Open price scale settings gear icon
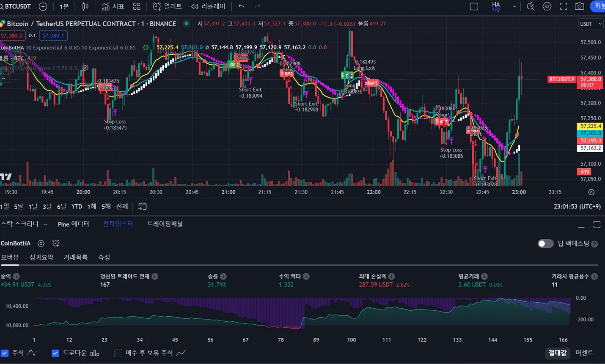Viewport: 605px width, 364px height. coord(591,192)
